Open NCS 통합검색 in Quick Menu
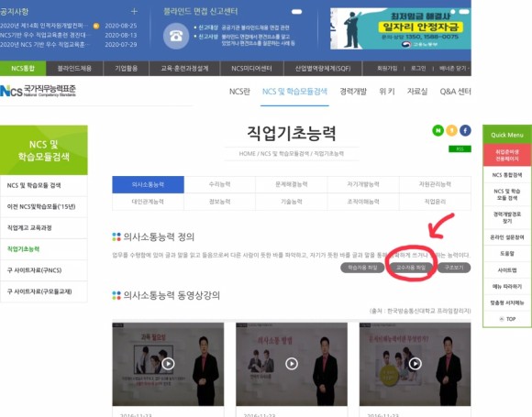This screenshot has width=532, height=417. pyautogui.click(x=507, y=175)
